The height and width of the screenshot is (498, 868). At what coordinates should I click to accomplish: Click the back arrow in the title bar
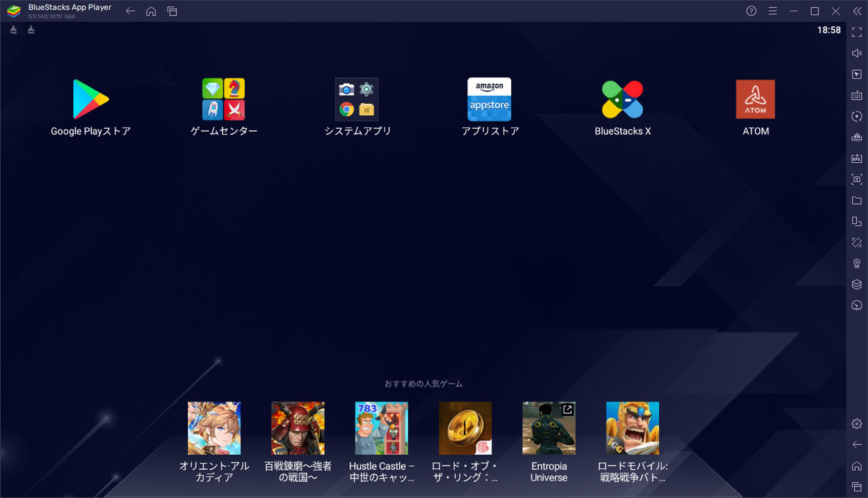pyautogui.click(x=130, y=11)
